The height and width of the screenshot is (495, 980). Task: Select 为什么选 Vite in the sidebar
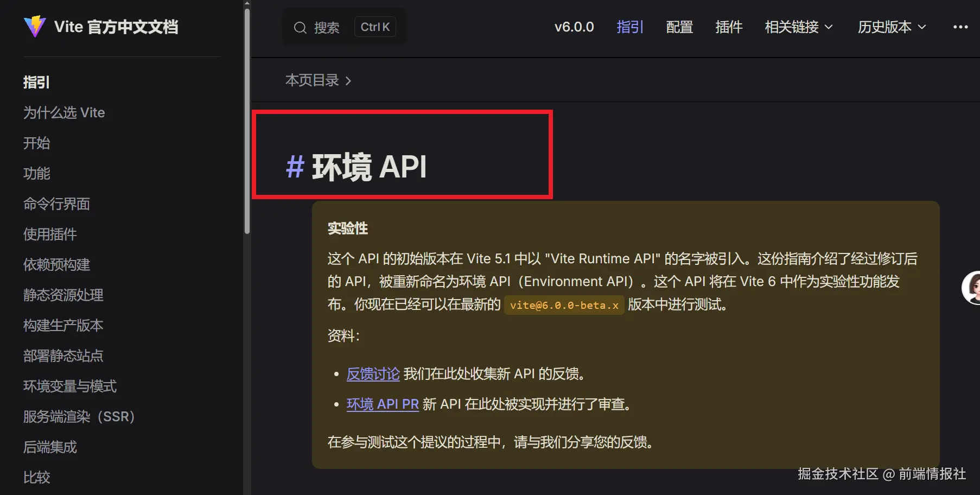tap(64, 113)
